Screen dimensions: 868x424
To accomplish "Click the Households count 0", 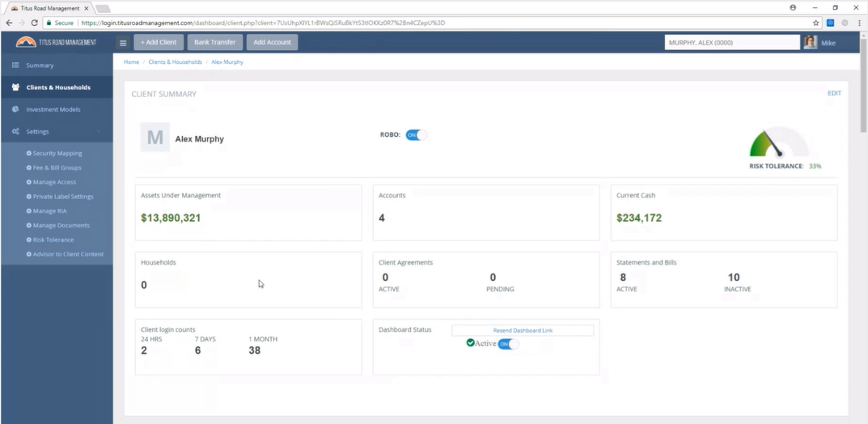I will pyautogui.click(x=144, y=285).
